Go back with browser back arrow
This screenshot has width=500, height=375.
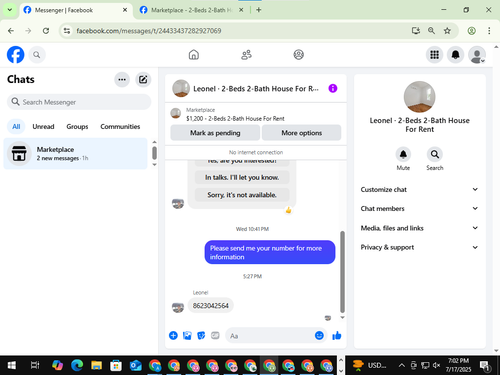[x=11, y=31]
